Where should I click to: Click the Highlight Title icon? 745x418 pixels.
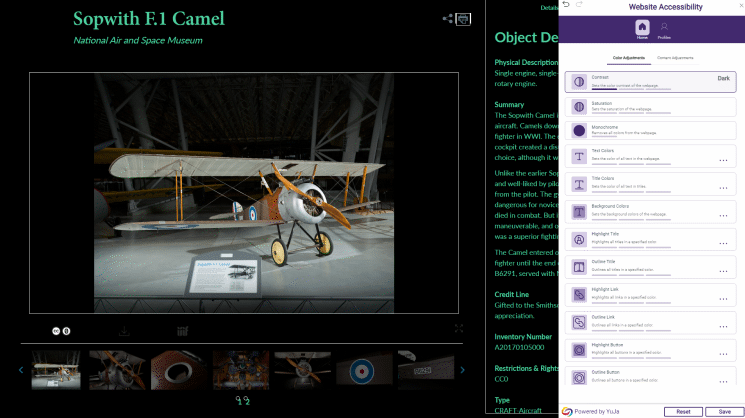(x=579, y=239)
